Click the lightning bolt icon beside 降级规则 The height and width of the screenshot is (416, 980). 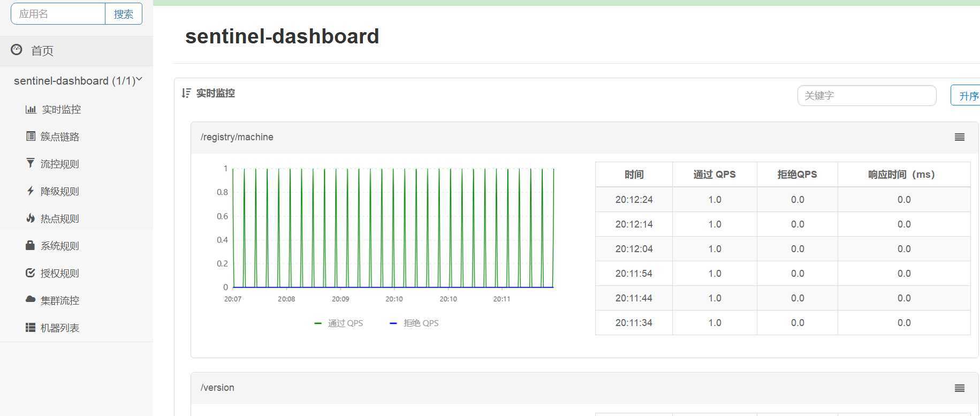click(x=31, y=191)
